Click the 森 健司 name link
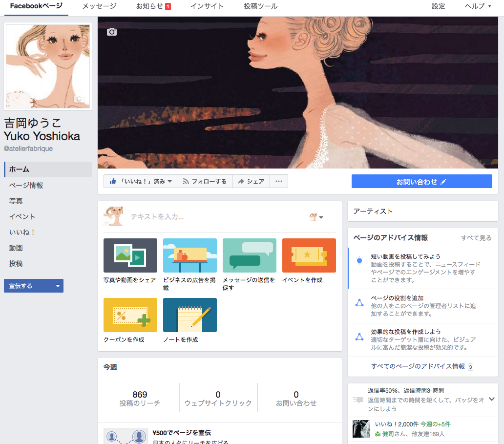The width and height of the screenshot is (504, 444). 384,434
